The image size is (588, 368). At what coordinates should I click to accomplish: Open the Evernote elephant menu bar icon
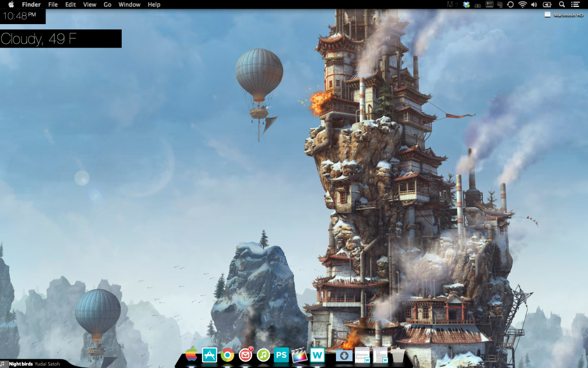500,5
